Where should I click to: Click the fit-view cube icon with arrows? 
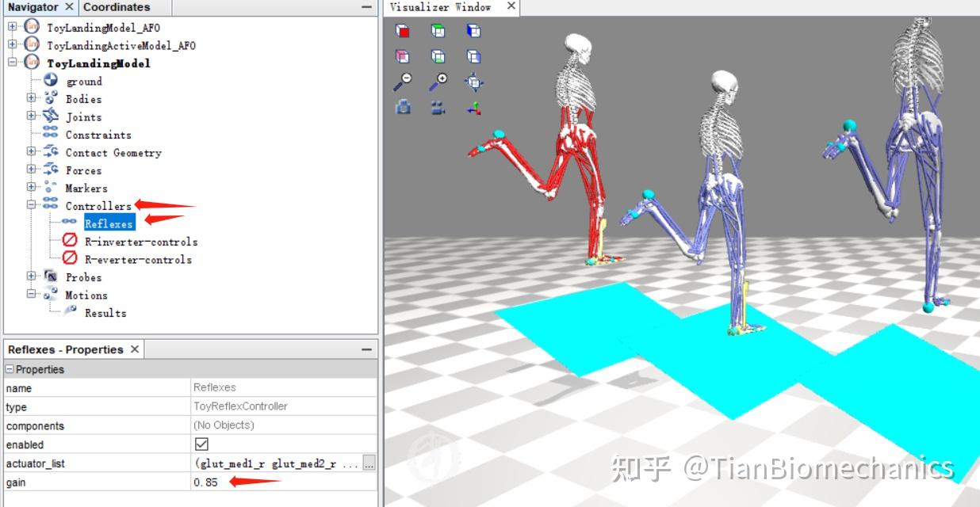474,82
